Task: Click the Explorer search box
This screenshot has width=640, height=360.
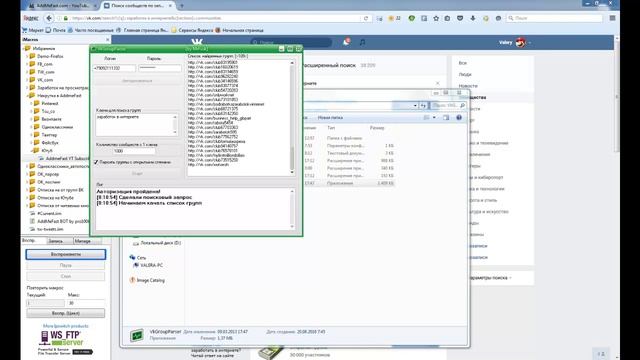Action: [448, 105]
